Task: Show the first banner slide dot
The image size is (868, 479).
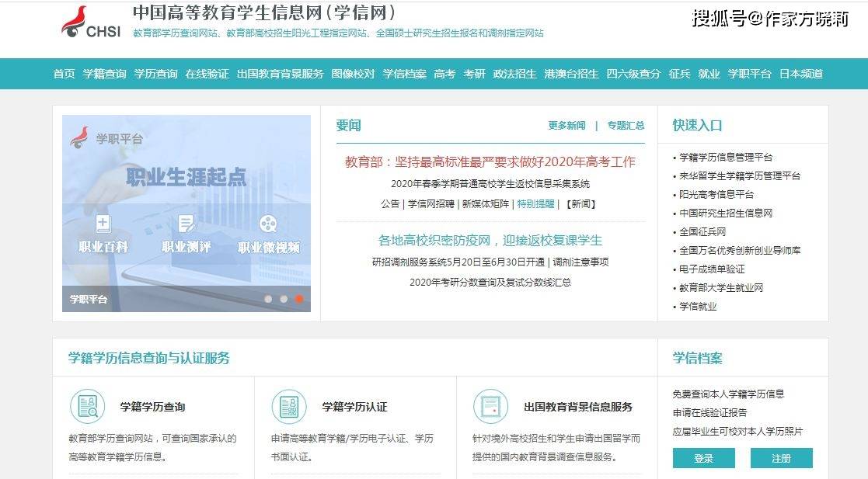Action: (269, 299)
